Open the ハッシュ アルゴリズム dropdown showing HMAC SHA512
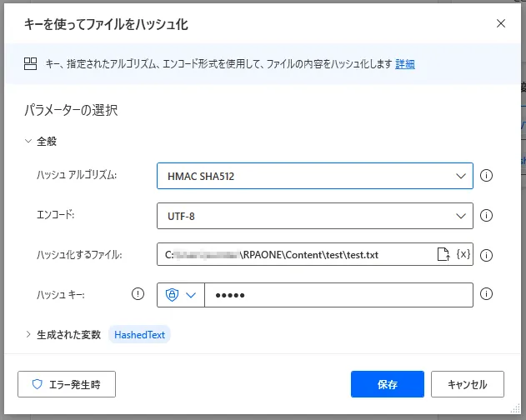Screen dimensions: 526x420 coord(315,176)
